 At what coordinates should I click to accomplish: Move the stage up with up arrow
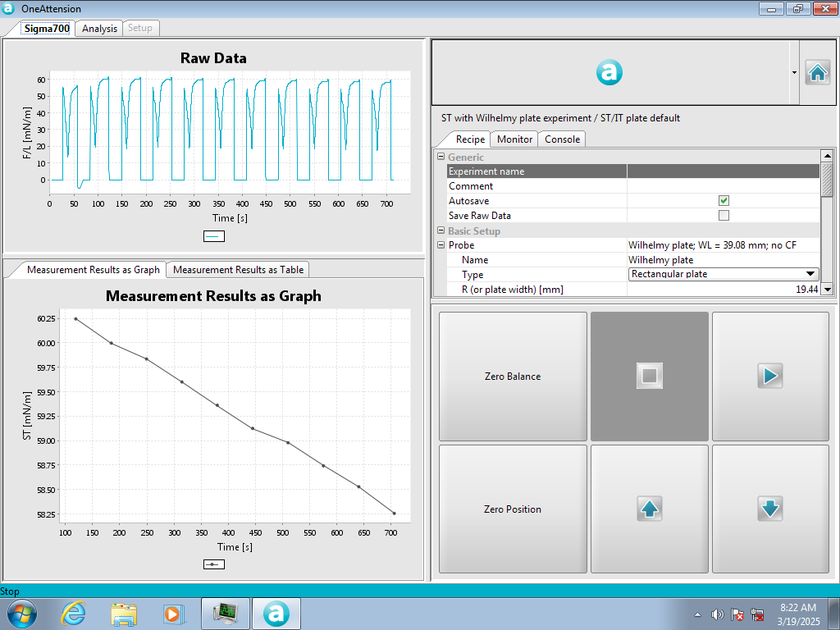(650, 509)
